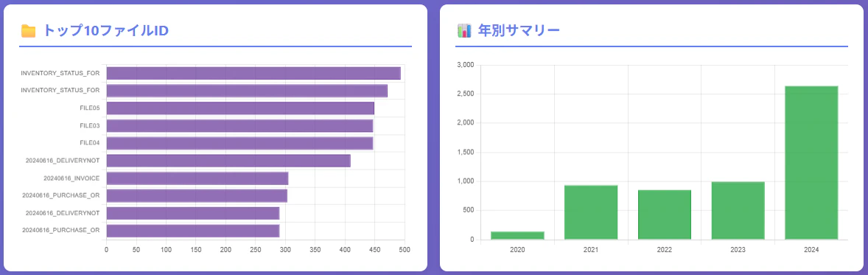Click the 150 tick on file chart
868x275 pixels.
pos(196,250)
